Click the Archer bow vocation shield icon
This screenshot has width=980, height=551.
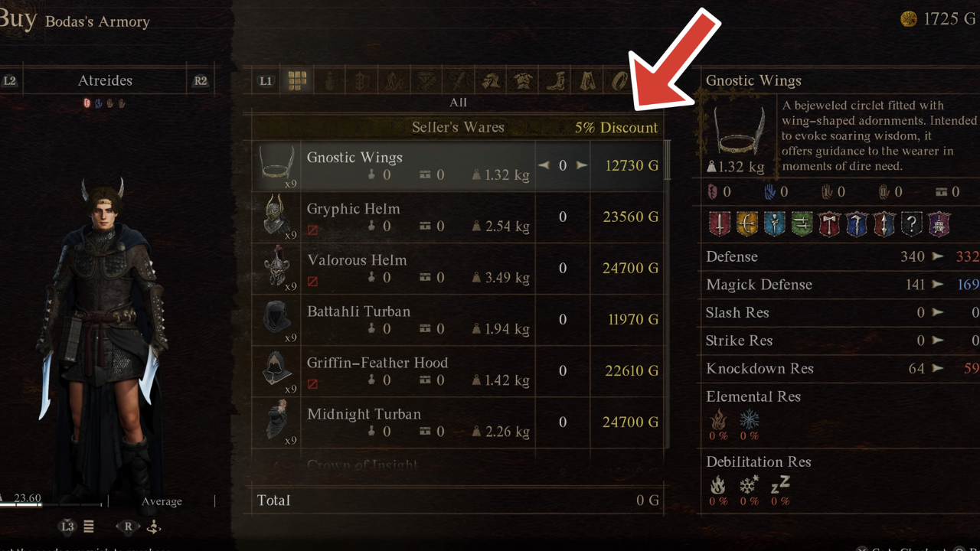click(747, 223)
